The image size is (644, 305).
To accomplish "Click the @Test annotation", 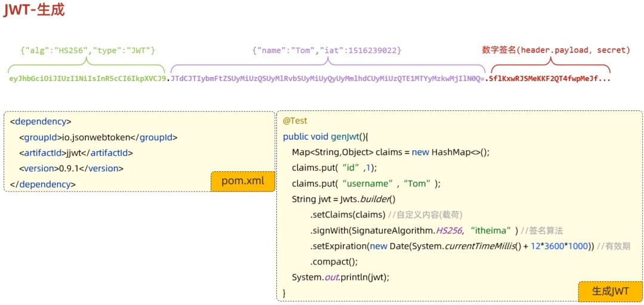I will [x=295, y=121].
